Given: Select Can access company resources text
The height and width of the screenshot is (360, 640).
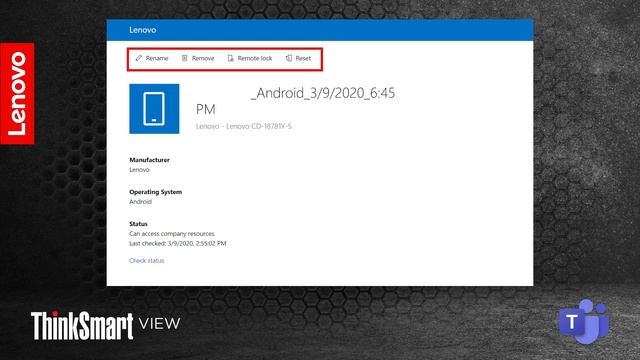Looking at the screenshot, I should pyautogui.click(x=172, y=233).
